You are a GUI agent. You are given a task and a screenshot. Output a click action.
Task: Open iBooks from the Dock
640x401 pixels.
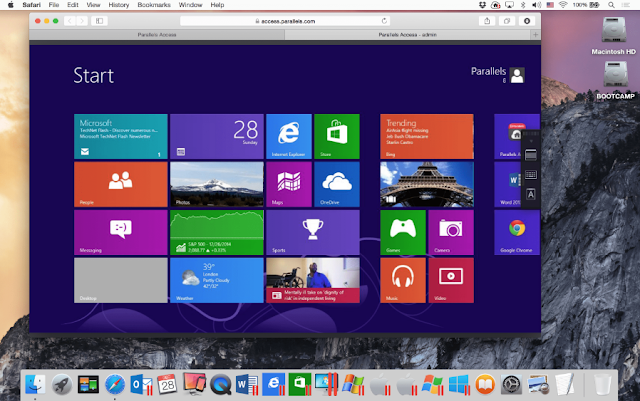click(485, 384)
